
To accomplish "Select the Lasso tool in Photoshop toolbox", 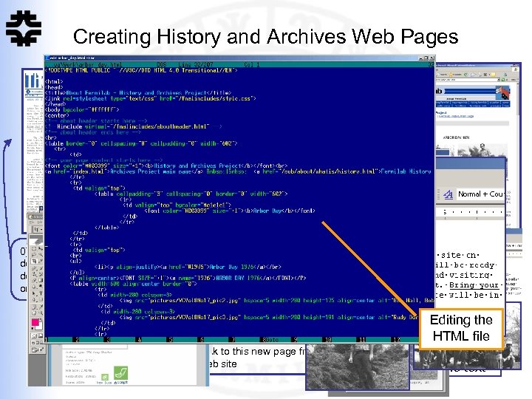I will pos(33,255).
